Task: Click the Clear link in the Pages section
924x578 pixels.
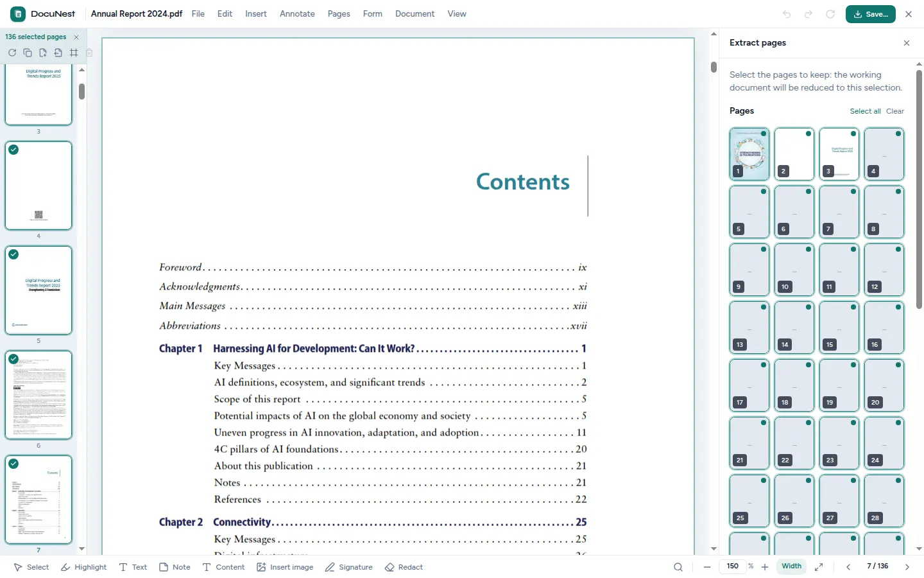Action: click(895, 111)
